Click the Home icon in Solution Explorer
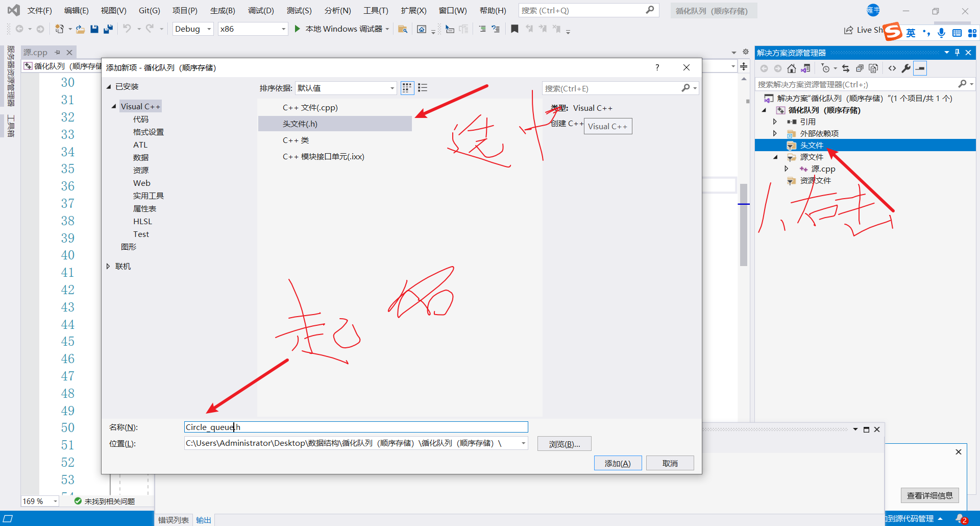The image size is (980, 526). point(792,68)
